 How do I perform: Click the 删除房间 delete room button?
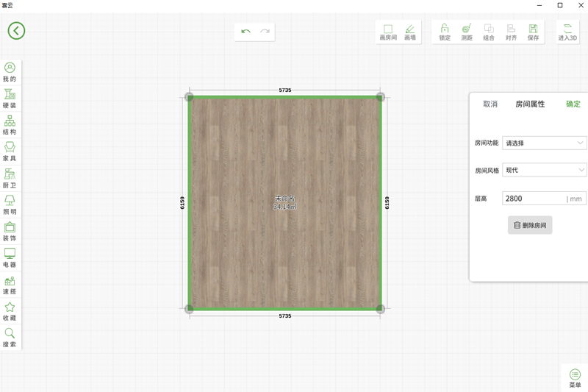[x=530, y=225]
